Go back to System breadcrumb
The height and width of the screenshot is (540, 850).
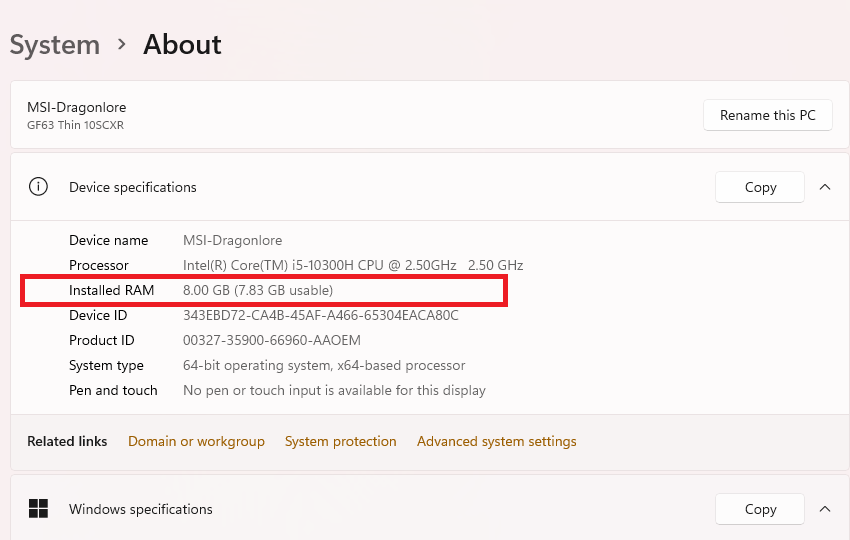pyautogui.click(x=55, y=45)
